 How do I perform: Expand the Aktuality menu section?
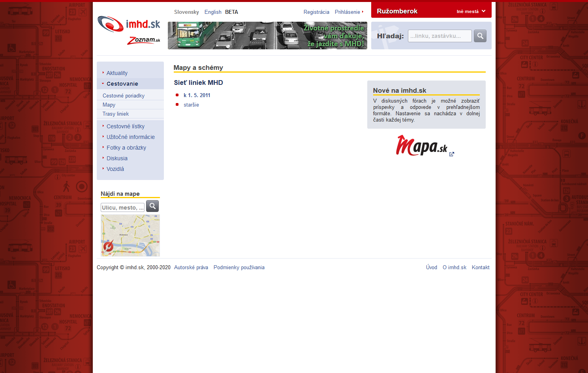(x=117, y=73)
